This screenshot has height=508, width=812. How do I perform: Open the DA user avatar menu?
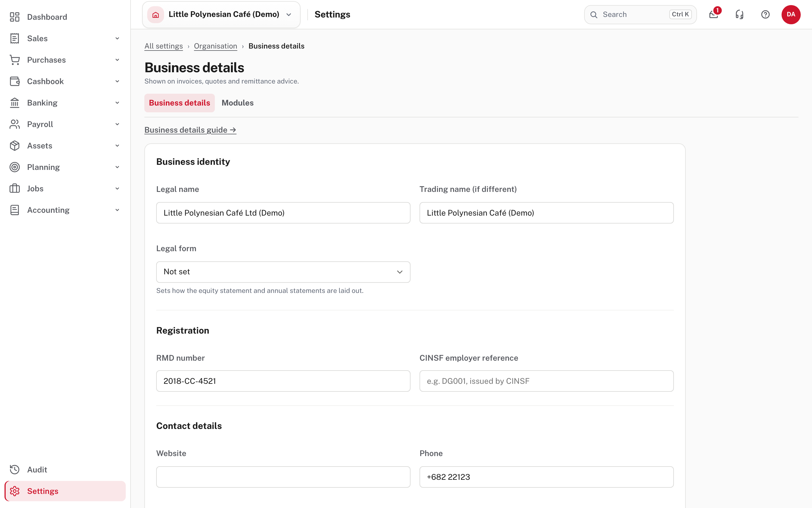click(x=791, y=14)
